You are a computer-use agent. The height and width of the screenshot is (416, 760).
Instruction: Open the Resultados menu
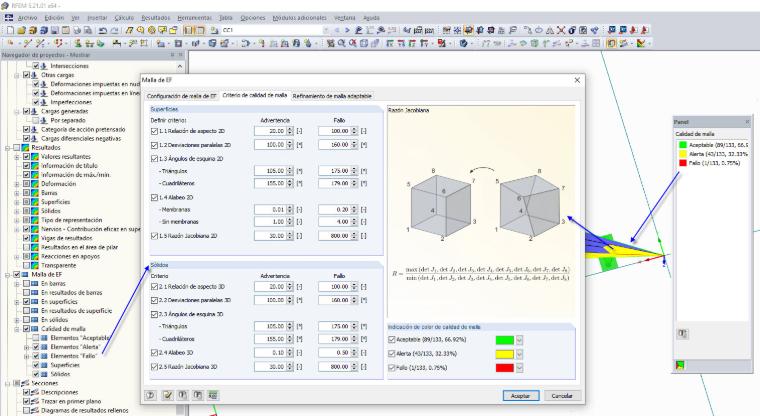click(156, 17)
